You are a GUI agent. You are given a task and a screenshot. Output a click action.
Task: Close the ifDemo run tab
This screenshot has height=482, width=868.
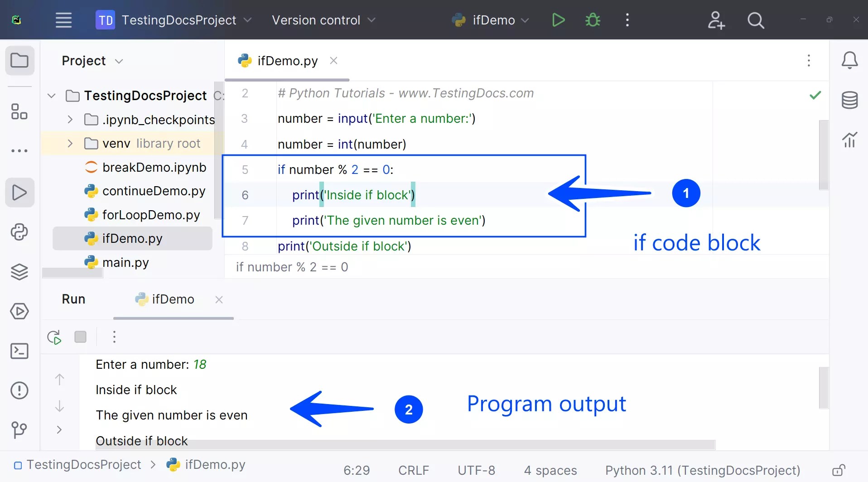pos(219,299)
